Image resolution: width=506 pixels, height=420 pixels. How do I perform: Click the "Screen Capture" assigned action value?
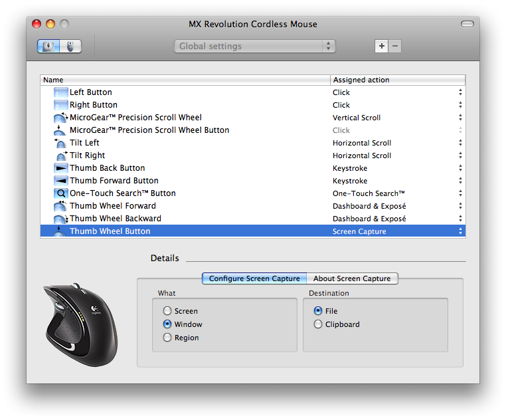pyautogui.click(x=359, y=232)
